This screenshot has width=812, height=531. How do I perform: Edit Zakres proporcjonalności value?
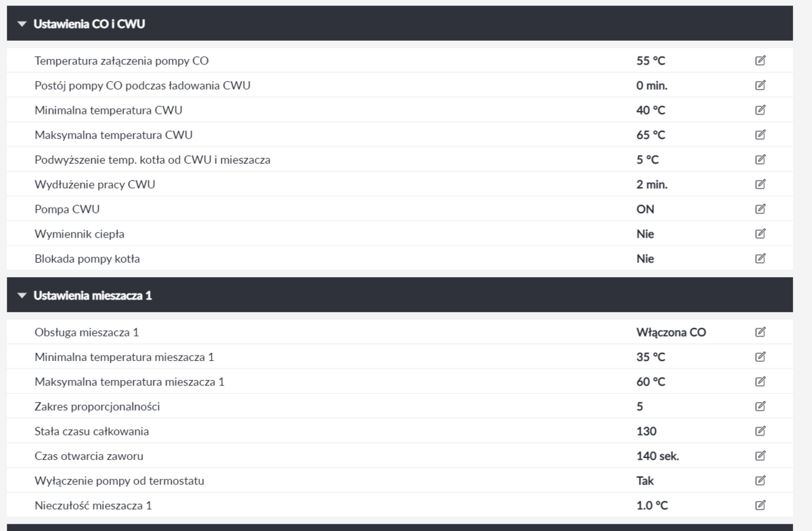click(x=760, y=406)
